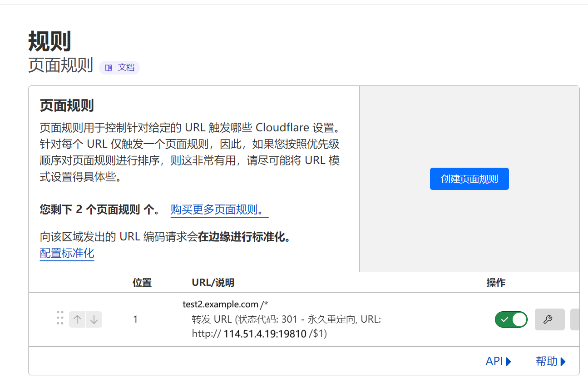The image size is (588, 389).
Task: Click the 操作 column header
Action: coord(496,283)
